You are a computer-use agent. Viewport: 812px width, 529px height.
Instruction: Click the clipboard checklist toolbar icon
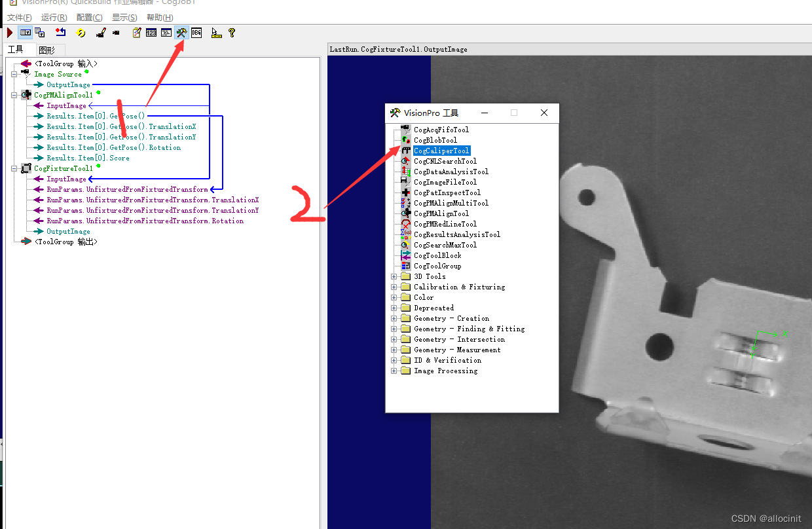click(x=136, y=32)
